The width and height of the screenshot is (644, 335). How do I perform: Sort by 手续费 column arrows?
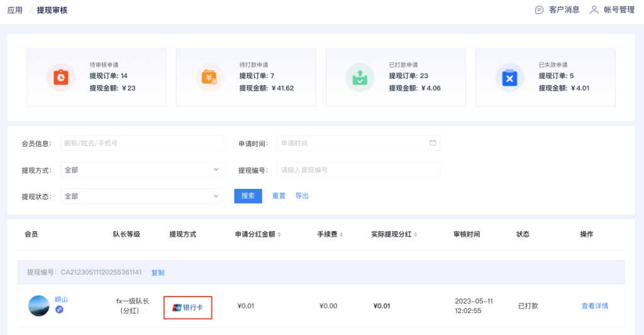[341, 234]
